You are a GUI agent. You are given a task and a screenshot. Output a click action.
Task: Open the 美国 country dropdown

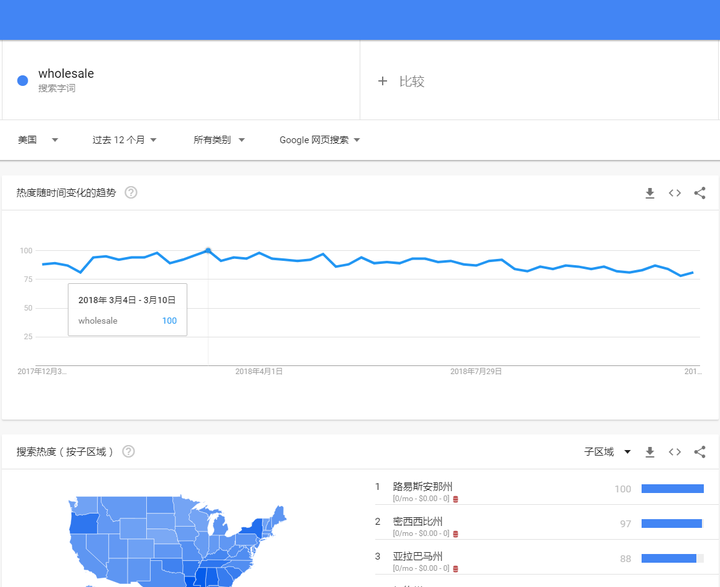38,140
